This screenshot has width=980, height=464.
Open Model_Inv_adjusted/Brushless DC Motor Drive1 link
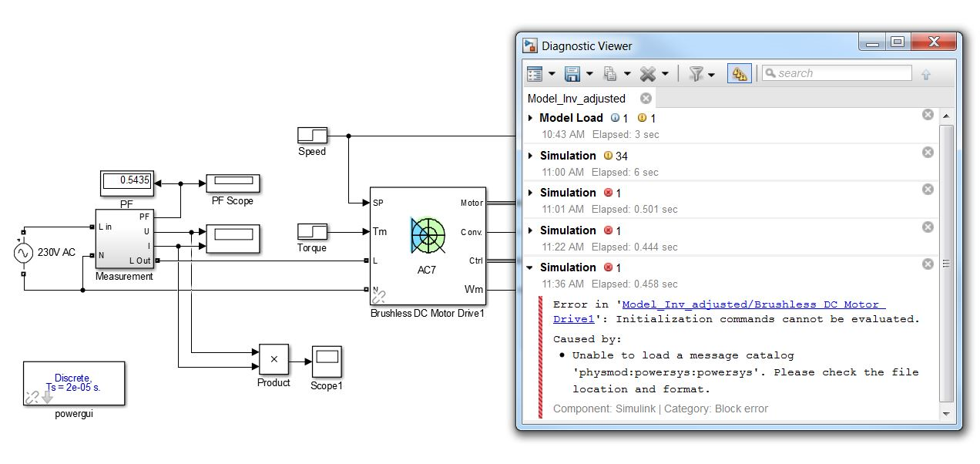(753, 304)
